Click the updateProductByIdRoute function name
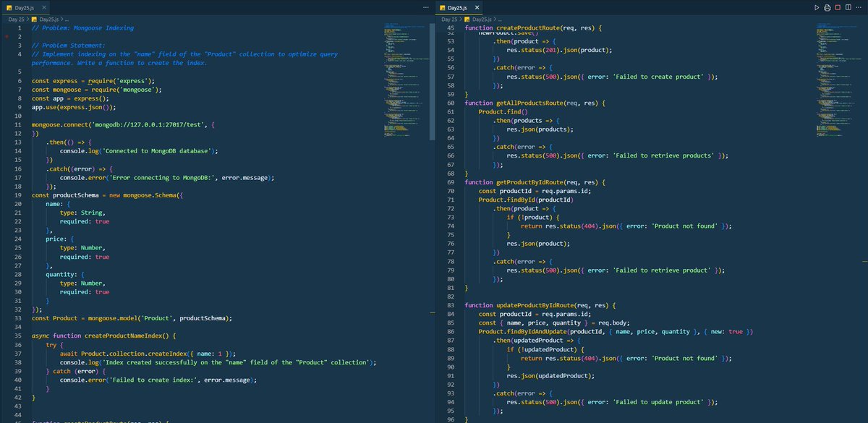The width and height of the screenshot is (868, 423). [537, 304]
